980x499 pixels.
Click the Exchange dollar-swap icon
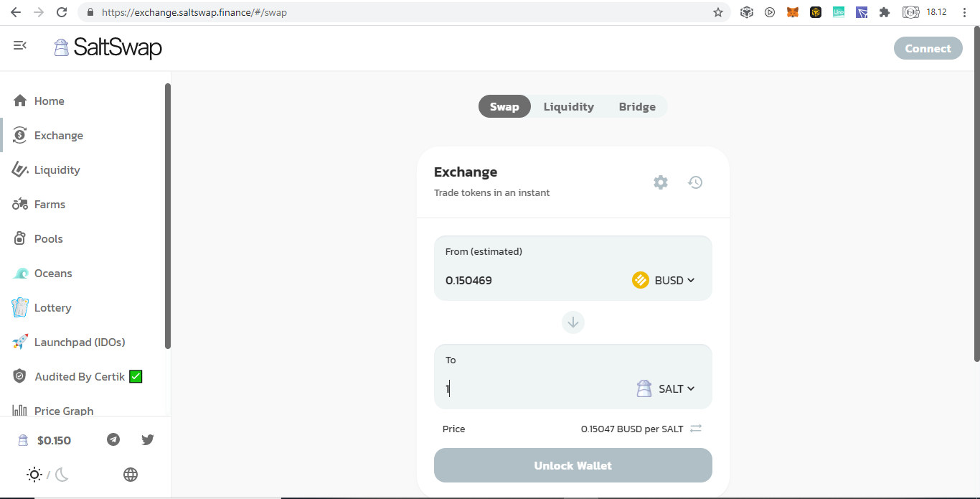pos(20,135)
